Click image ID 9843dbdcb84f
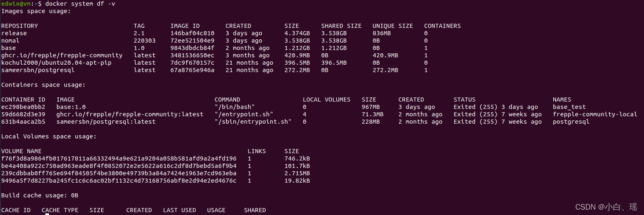 click(x=192, y=48)
